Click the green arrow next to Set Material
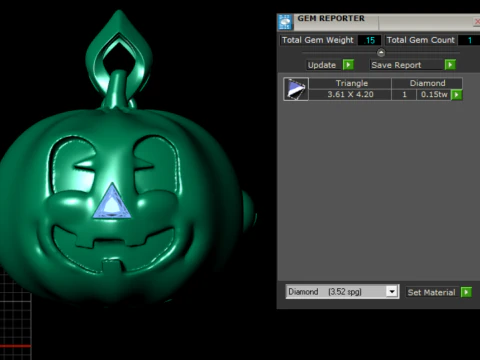 466,292
